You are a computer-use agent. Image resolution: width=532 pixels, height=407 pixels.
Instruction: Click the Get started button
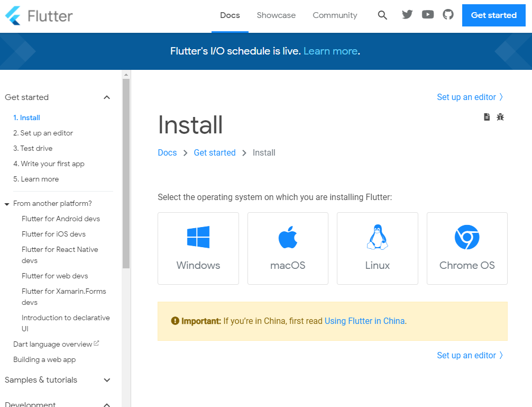point(493,15)
